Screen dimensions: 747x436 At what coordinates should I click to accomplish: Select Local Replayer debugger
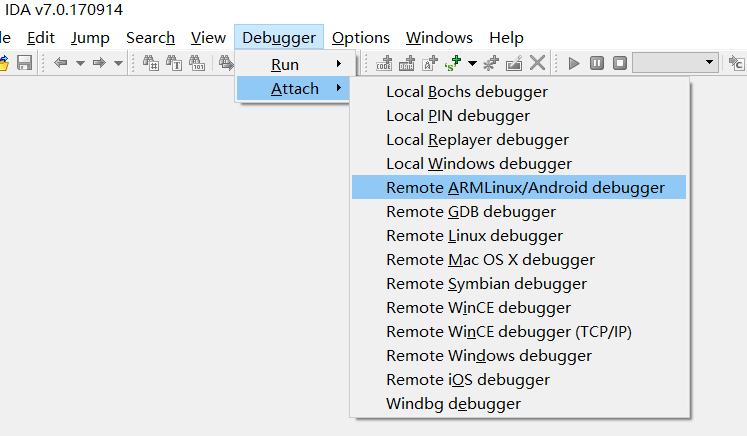coord(519,140)
